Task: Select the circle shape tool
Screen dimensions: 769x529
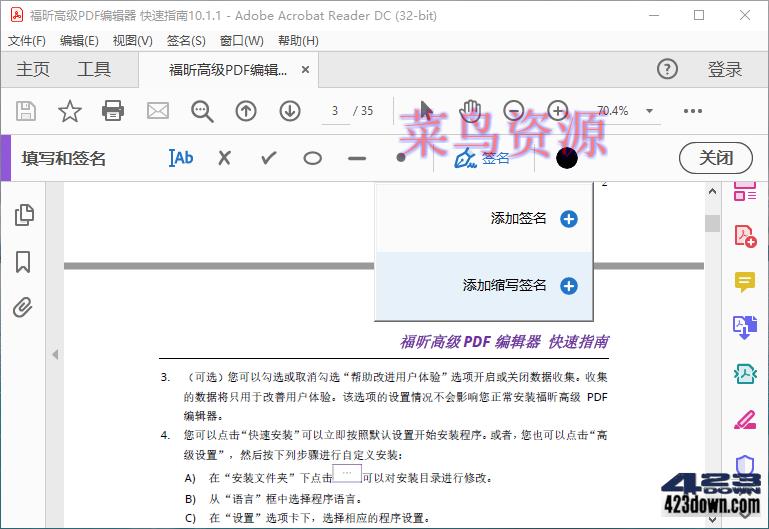Action: pos(312,158)
